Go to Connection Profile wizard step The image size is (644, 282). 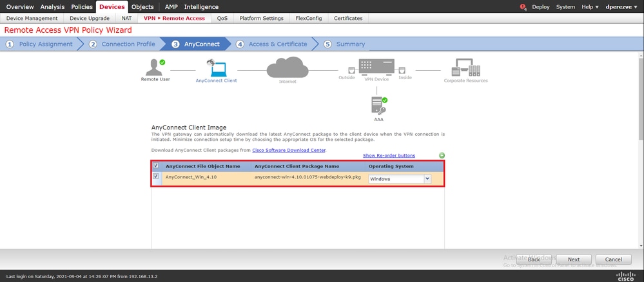tap(122, 44)
